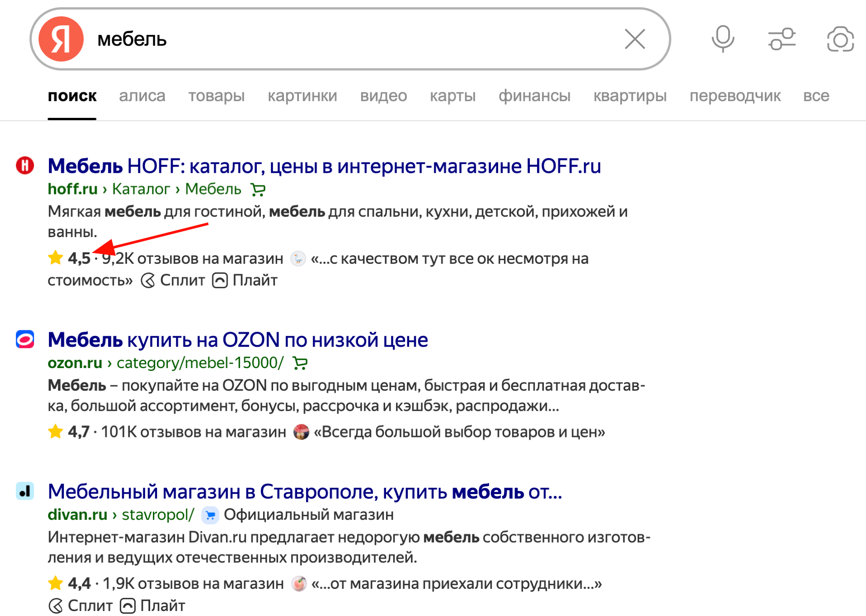Click shopping cart icon next to ozon.ru
Image resolution: width=866 pixels, height=616 pixels.
[x=300, y=363]
